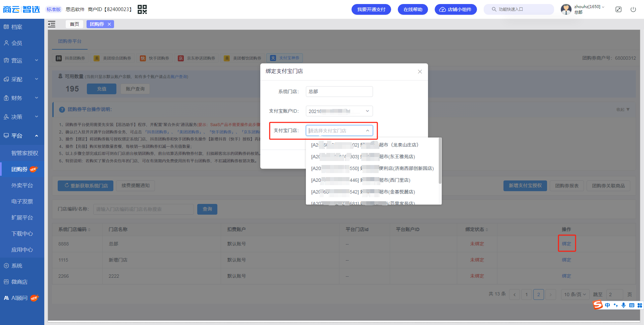Click the power logout icon at top right
The height and width of the screenshot is (325, 644).
pyautogui.click(x=633, y=9)
